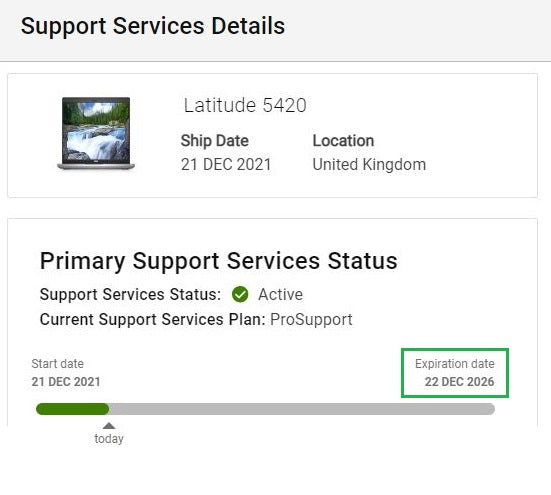Click the Current Support Services Plan label
Screen dimensions: 551x495
tap(153, 320)
